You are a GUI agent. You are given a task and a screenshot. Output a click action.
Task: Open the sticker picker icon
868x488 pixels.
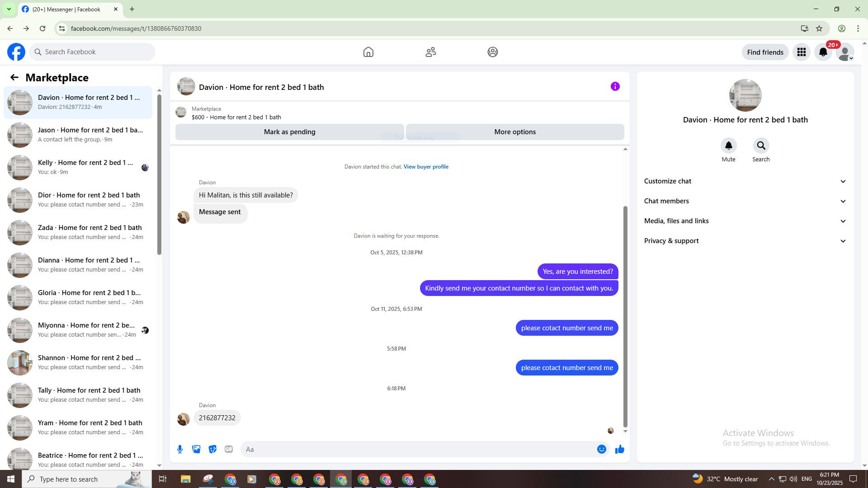(x=212, y=449)
